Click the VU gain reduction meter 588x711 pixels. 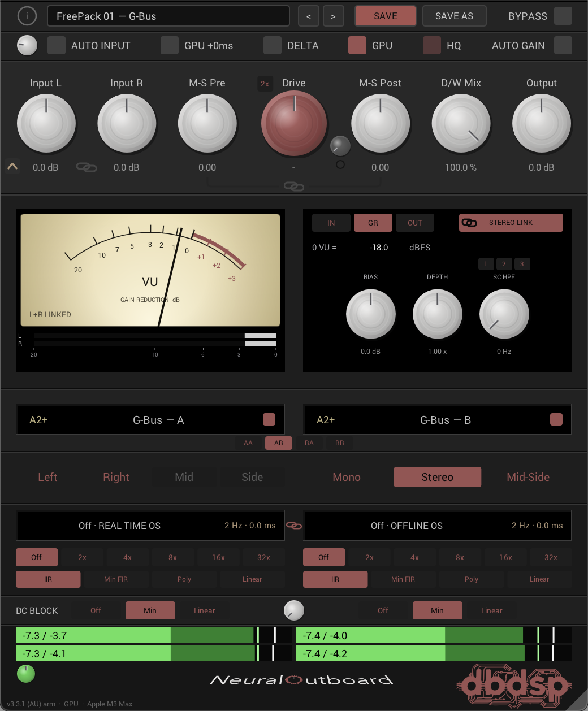[150, 270]
